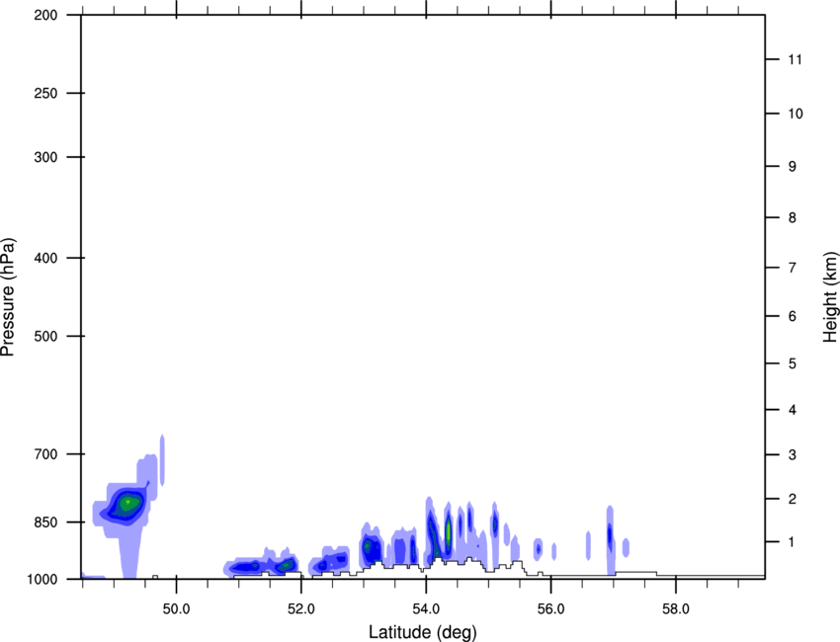Select the 700 pressure tick label

[45, 454]
